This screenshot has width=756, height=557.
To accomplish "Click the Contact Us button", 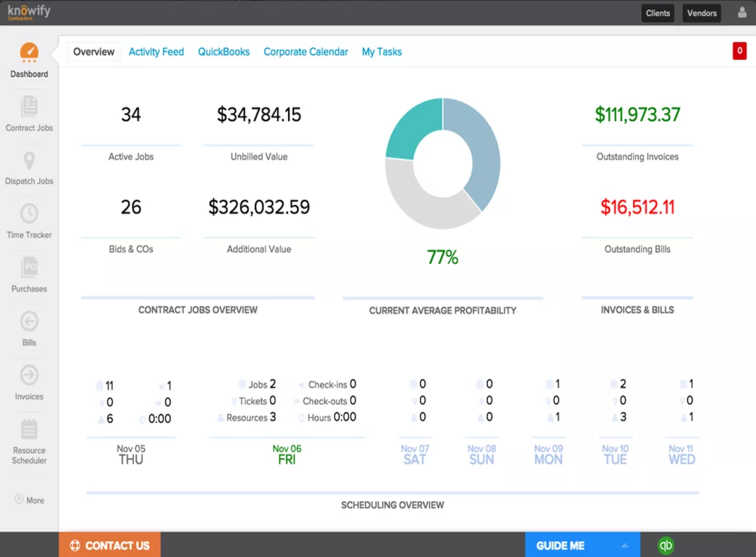I will tap(110, 545).
